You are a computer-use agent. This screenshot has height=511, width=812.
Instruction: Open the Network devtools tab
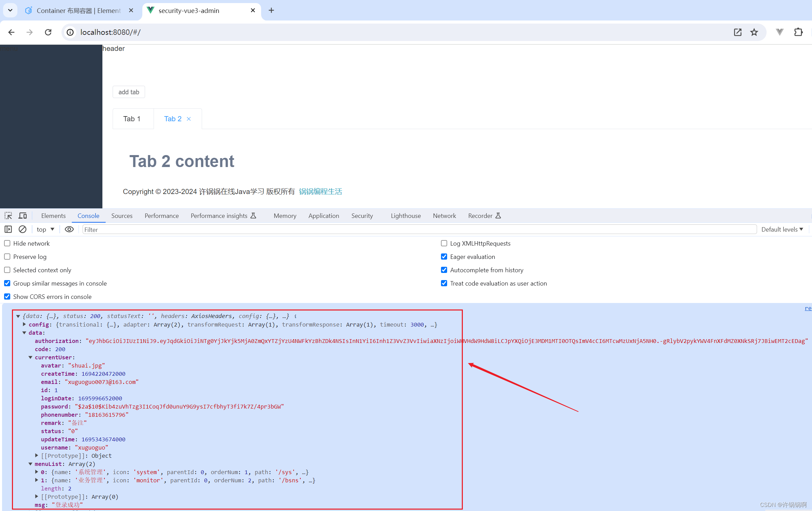tap(444, 216)
